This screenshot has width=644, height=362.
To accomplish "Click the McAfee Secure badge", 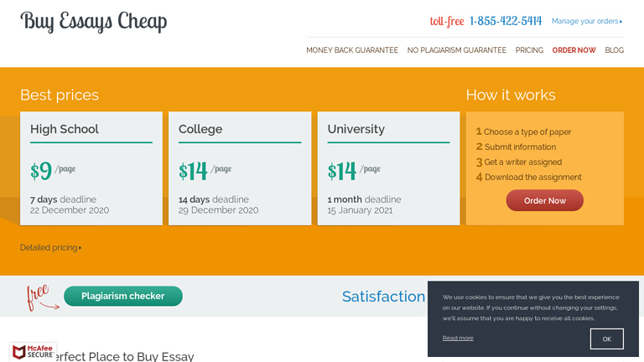I will tap(34, 351).
